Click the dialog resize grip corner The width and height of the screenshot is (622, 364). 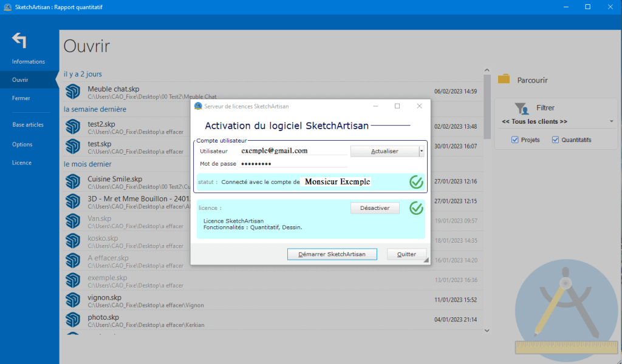(x=426, y=261)
